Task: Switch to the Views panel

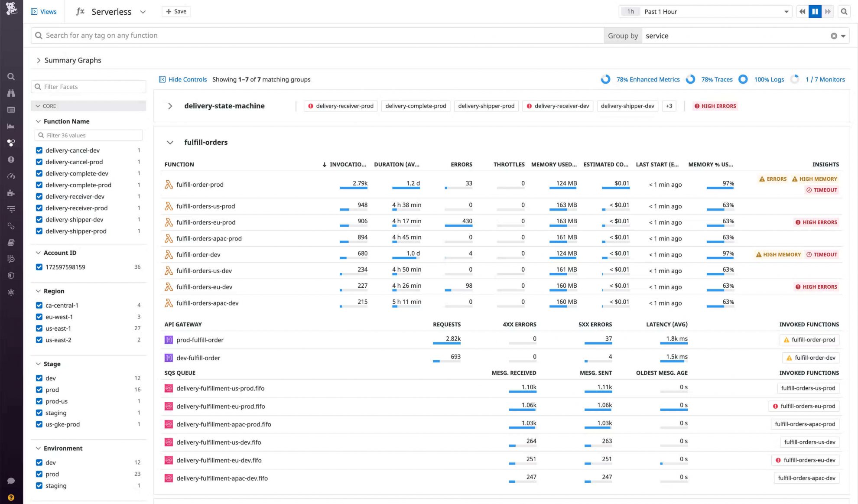Action: pos(44,11)
